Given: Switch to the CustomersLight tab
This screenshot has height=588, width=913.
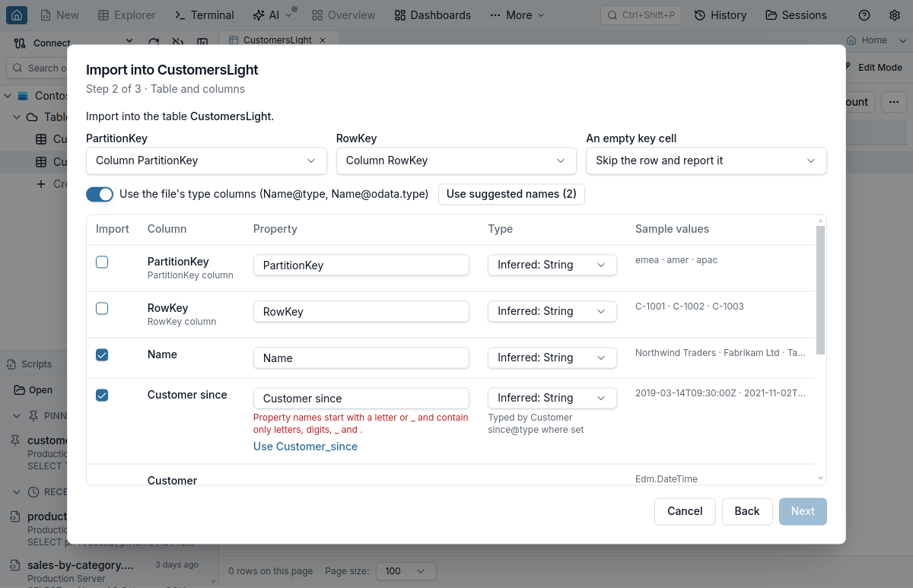Looking at the screenshot, I should 277,40.
